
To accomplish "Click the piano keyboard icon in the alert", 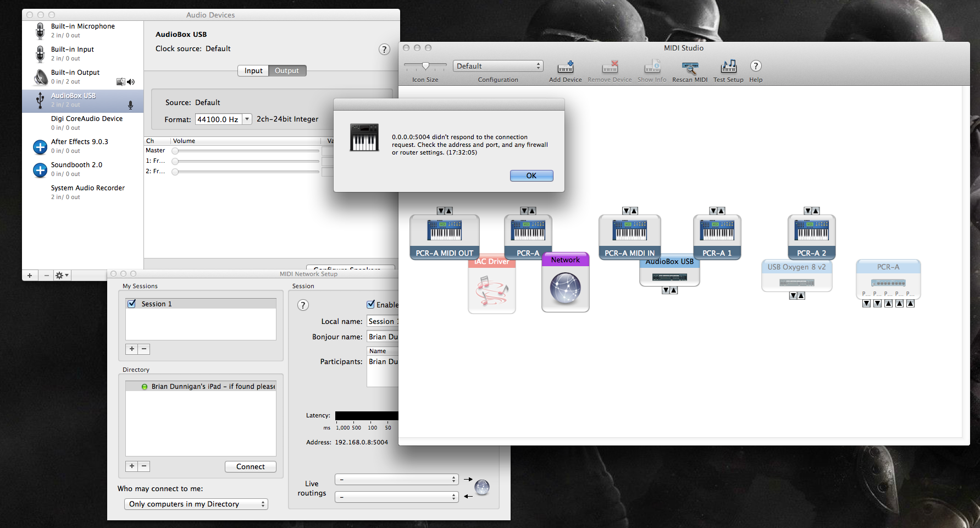I will (x=364, y=137).
